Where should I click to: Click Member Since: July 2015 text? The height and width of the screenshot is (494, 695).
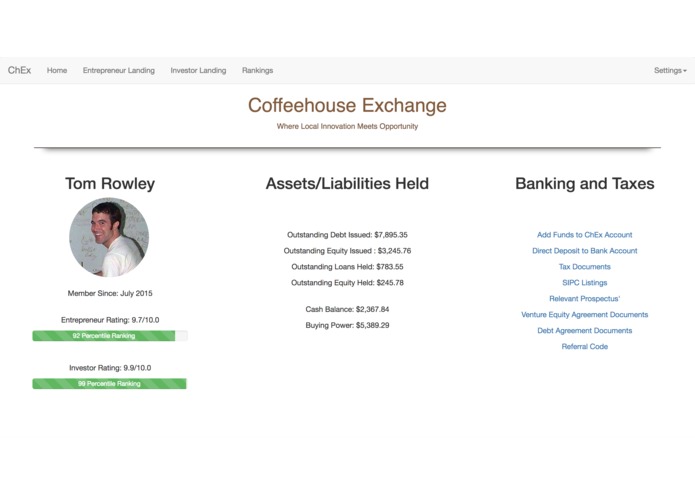coord(110,293)
